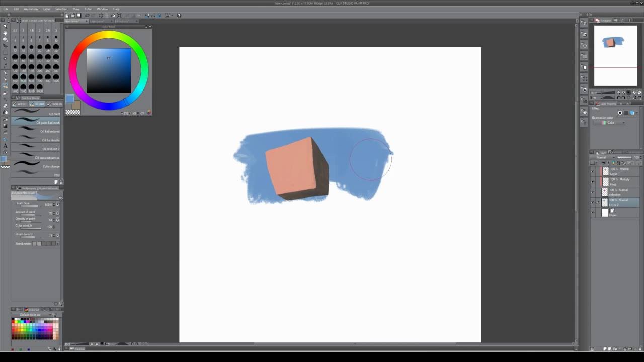Click the Help question mark icon
The height and width of the screenshot is (362, 644).
pyautogui.click(x=179, y=16)
